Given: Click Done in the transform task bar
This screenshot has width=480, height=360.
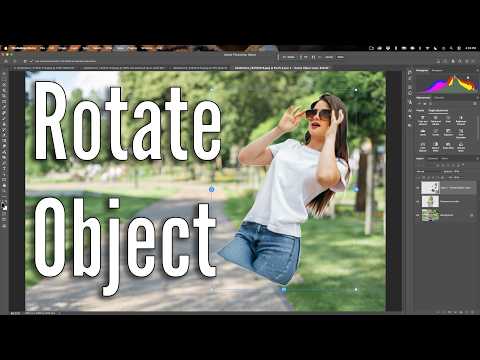Looking at the screenshot, I should pyautogui.click(x=340, y=57).
